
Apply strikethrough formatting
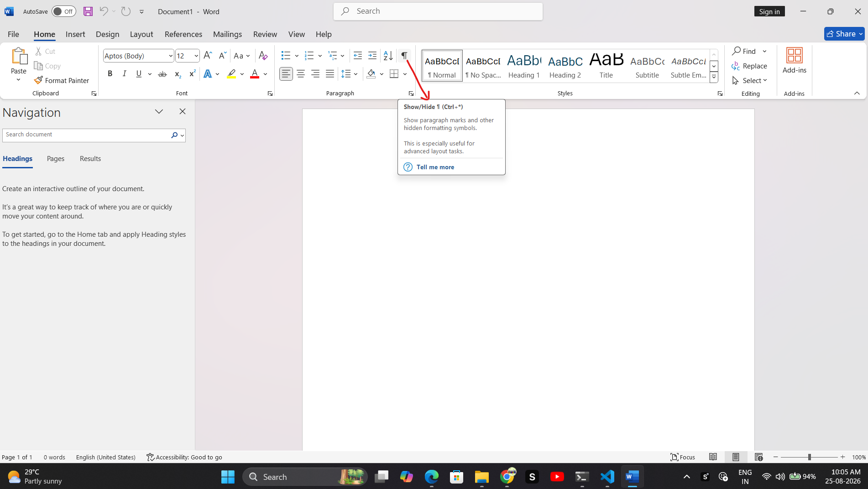point(162,74)
